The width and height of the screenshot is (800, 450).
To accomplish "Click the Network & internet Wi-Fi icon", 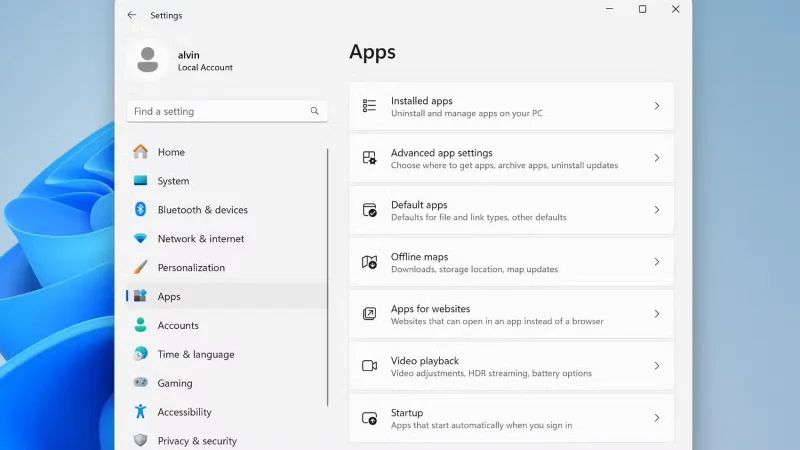I will pyautogui.click(x=141, y=239).
